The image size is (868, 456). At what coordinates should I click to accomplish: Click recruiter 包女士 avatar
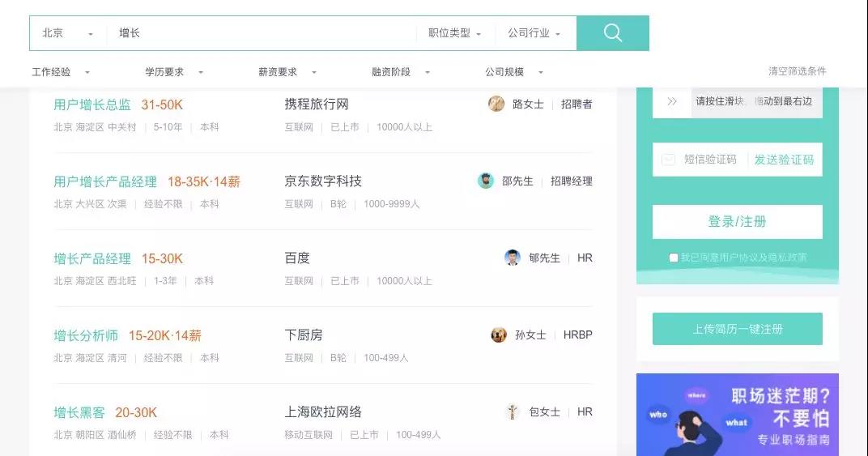click(513, 411)
